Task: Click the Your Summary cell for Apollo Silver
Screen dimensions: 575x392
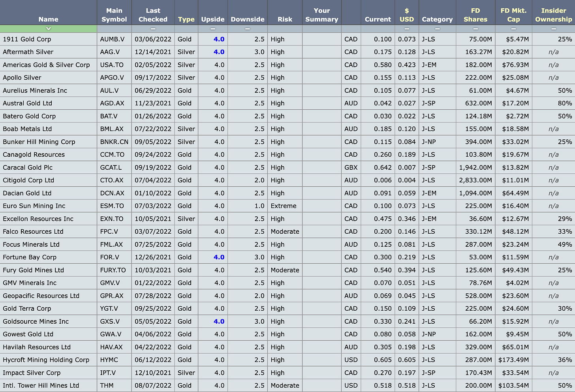Action: (x=321, y=77)
